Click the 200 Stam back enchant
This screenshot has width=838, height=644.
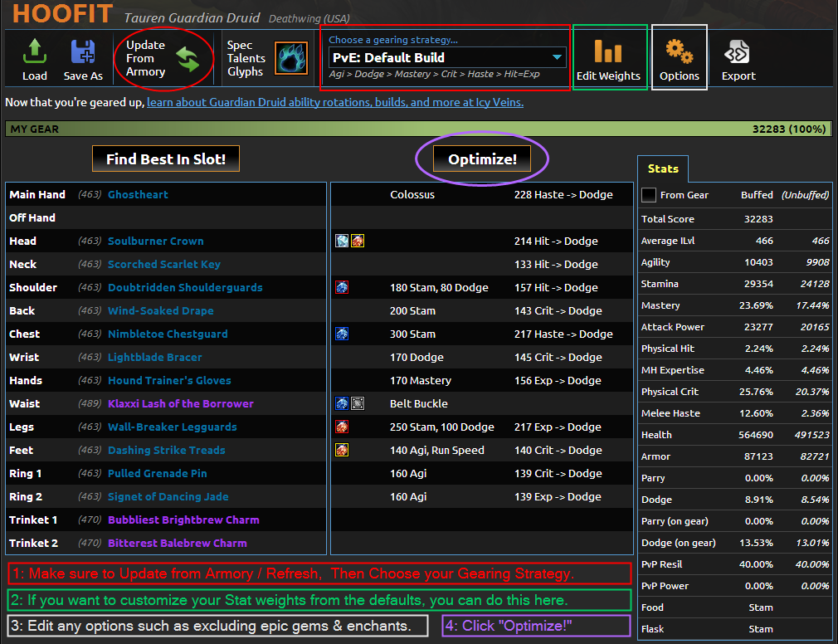click(412, 310)
